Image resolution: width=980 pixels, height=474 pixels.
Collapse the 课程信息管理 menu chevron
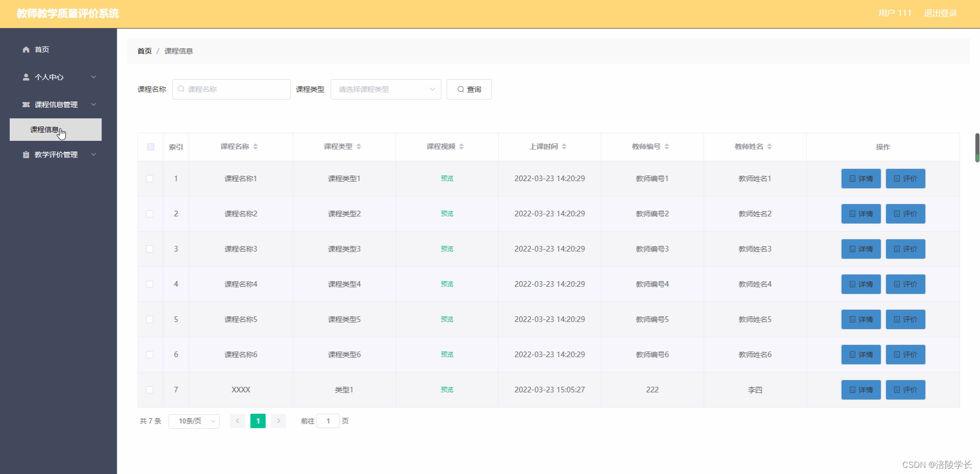tap(93, 105)
